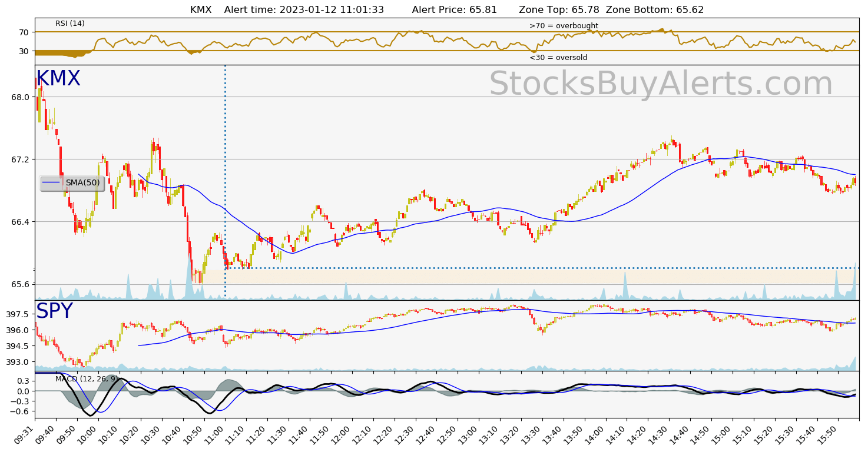Image resolution: width=868 pixels, height=452 pixels.
Task: Click the 67.2 price axis label
Action: tap(21, 159)
